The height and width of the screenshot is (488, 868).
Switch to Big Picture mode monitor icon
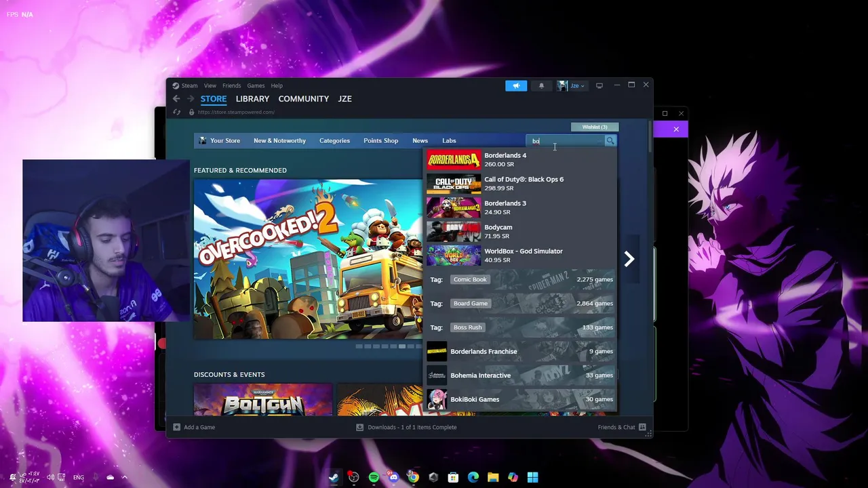(599, 85)
